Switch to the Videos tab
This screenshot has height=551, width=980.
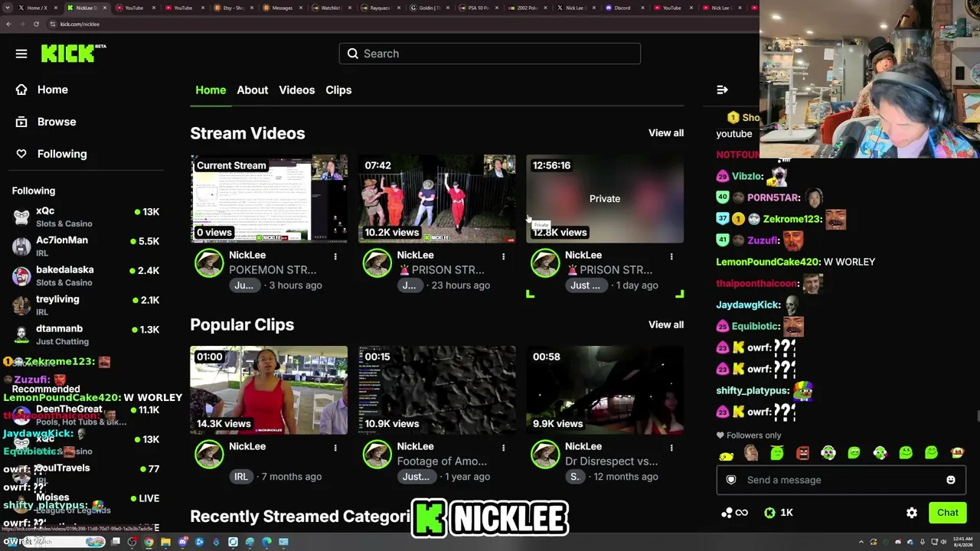(x=296, y=90)
